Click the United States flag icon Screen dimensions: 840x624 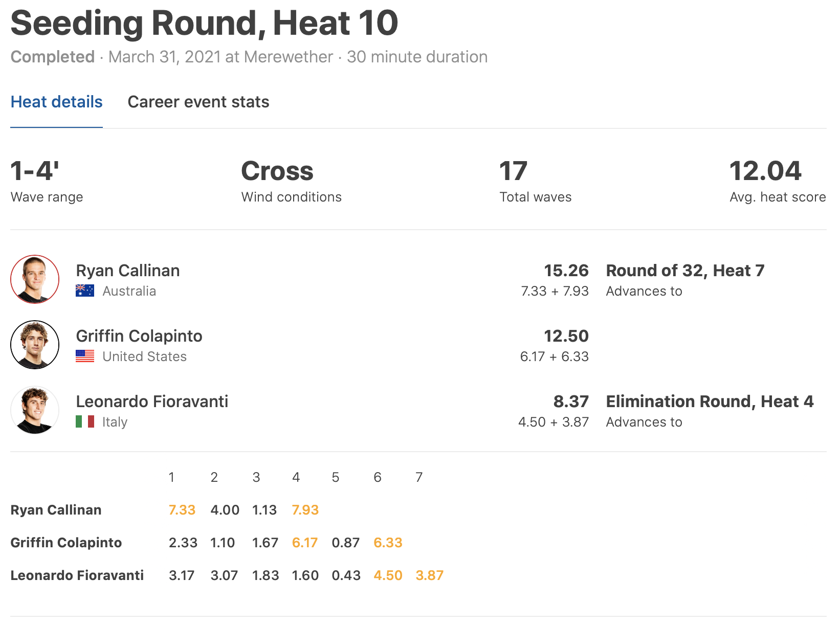click(85, 356)
